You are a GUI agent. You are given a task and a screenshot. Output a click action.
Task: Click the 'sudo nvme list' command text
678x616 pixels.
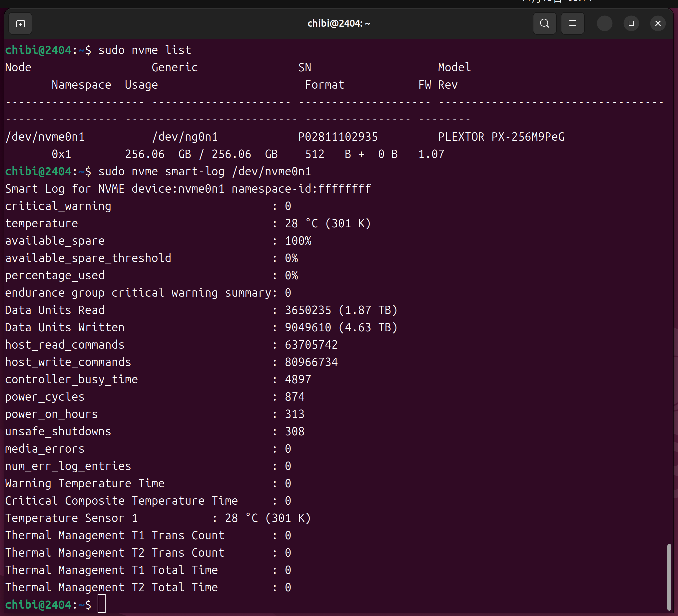[145, 50]
